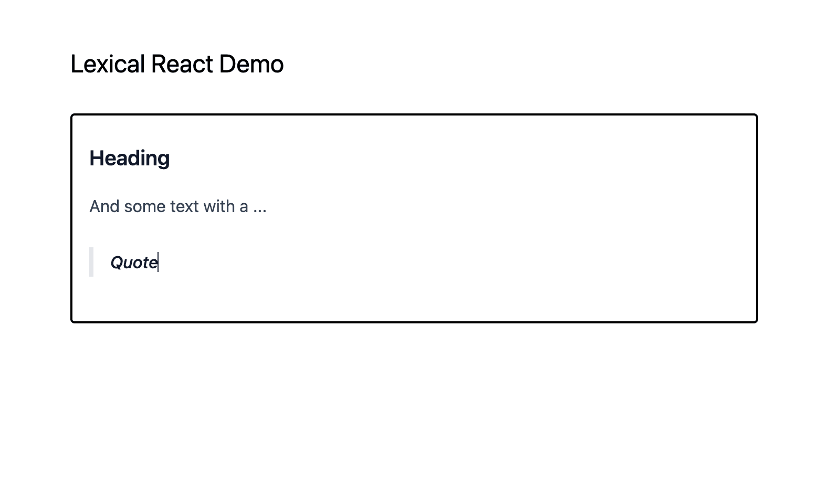
Task: Click the editor's top border region
Action: [x=415, y=114]
